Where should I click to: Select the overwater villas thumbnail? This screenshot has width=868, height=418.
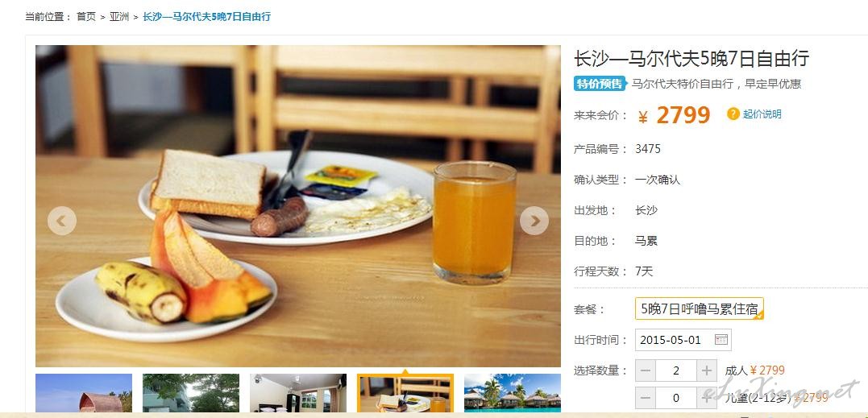click(x=512, y=393)
